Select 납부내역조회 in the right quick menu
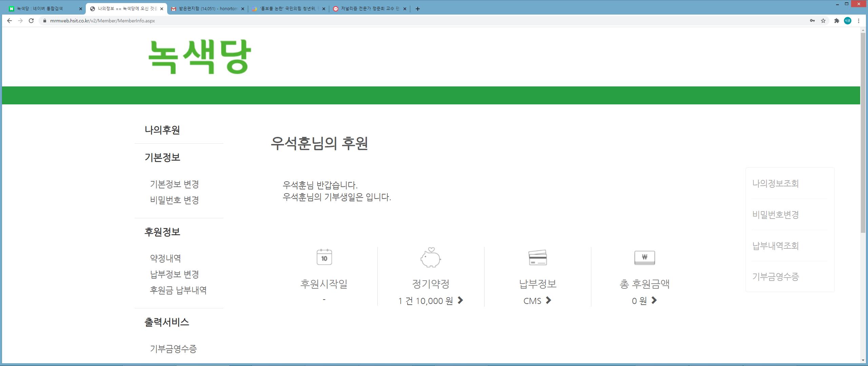 pos(775,246)
